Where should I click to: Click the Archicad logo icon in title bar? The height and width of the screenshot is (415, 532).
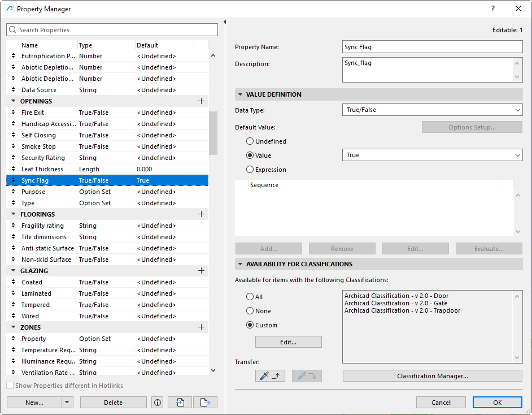10,9
